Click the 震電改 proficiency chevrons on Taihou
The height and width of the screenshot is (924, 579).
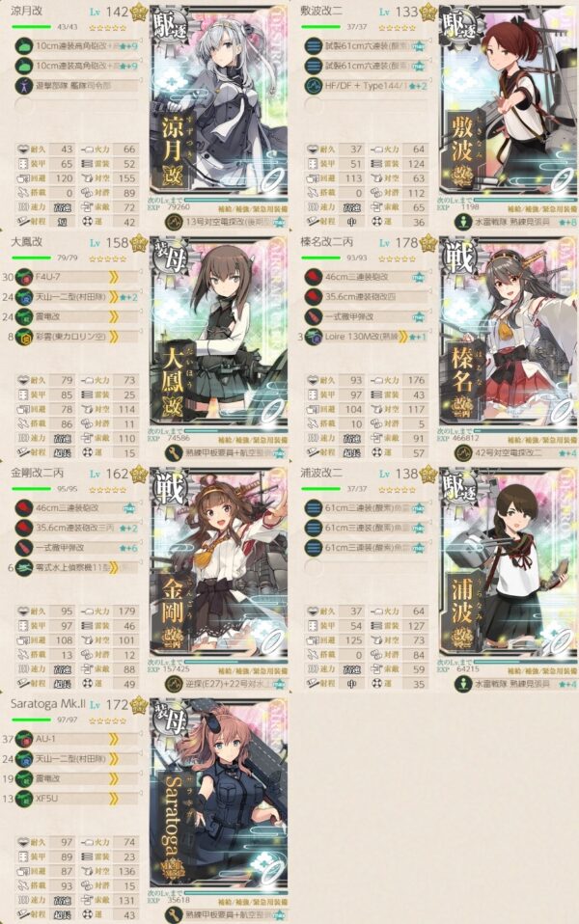click(114, 316)
